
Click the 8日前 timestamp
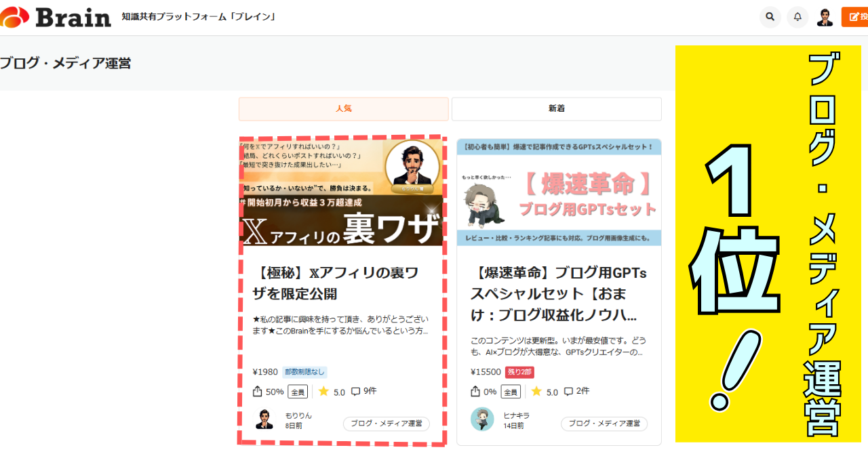[x=294, y=426]
